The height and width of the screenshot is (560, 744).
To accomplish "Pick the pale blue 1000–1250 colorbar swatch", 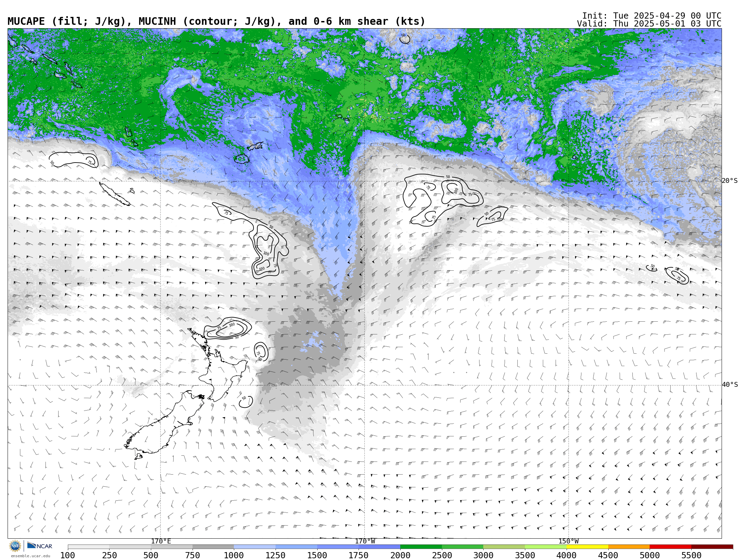I will (255, 547).
